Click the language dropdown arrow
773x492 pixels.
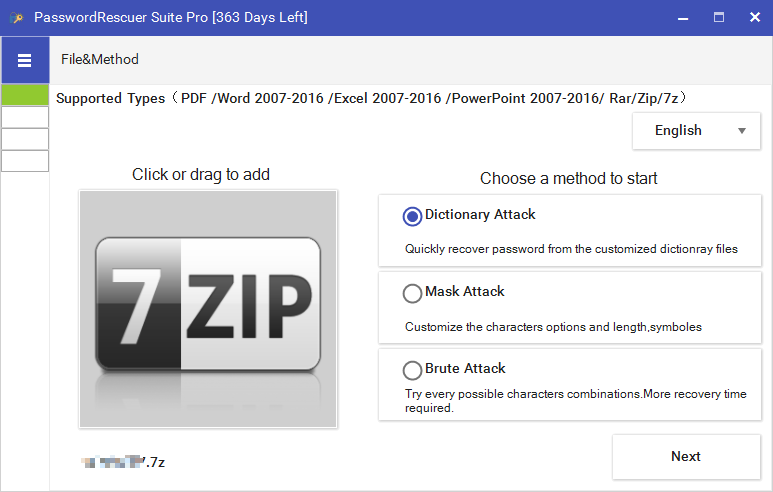click(x=741, y=131)
